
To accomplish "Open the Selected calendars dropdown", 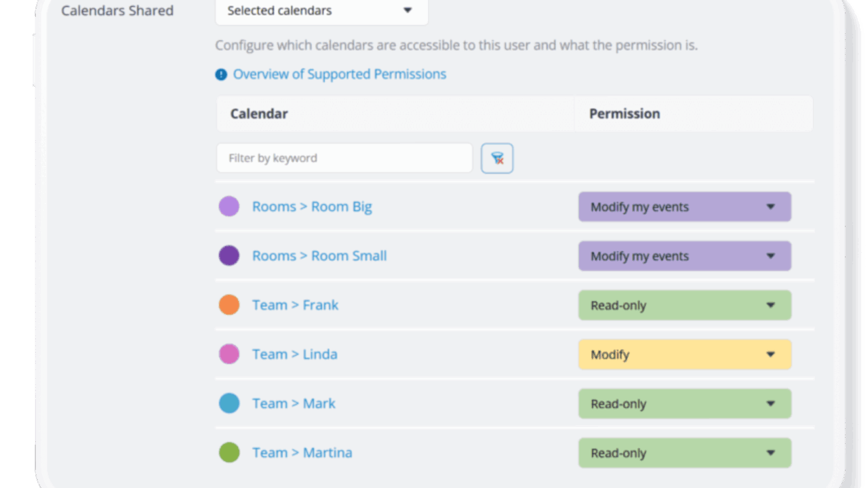I will tap(321, 11).
